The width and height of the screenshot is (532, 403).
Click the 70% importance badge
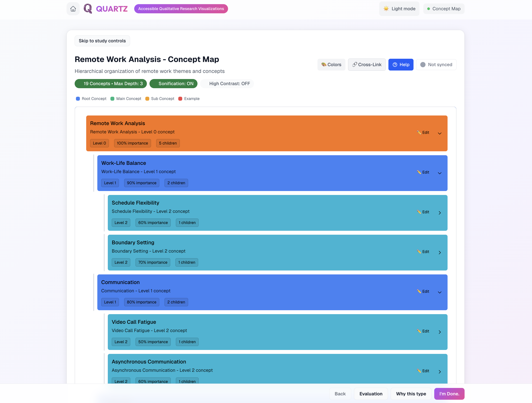[153, 262]
